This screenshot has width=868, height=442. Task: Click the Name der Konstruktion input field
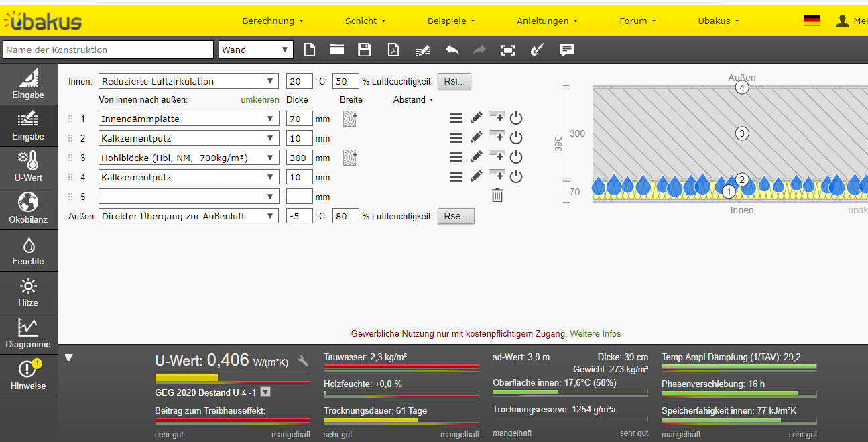(108, 50)
